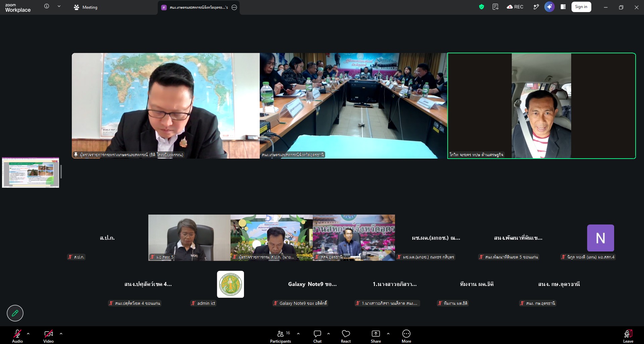
Task: Click the ส.ป.ก. participant tile
Action: [107, 238]
